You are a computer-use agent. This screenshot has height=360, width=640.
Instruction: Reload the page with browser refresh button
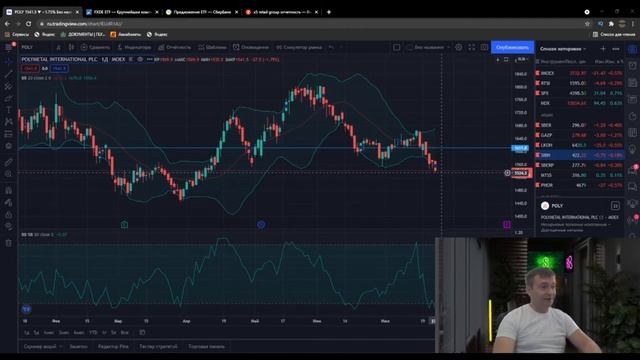[x=29, y=24]
